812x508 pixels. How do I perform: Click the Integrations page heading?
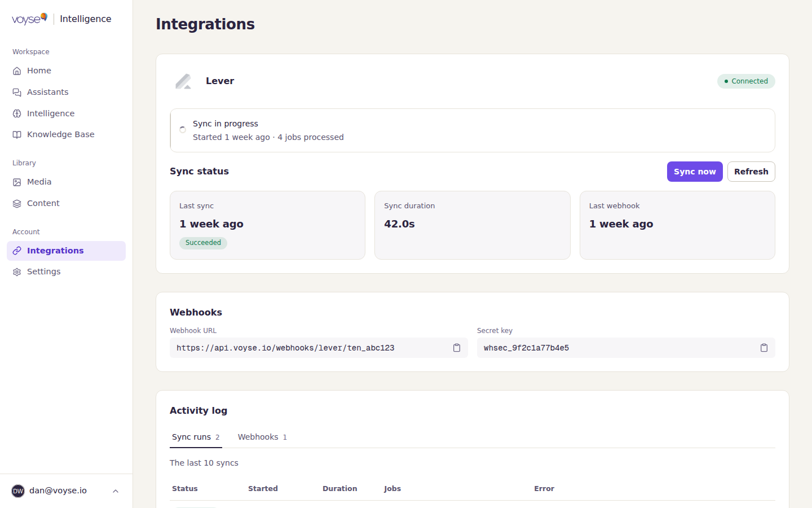[205, 24]
